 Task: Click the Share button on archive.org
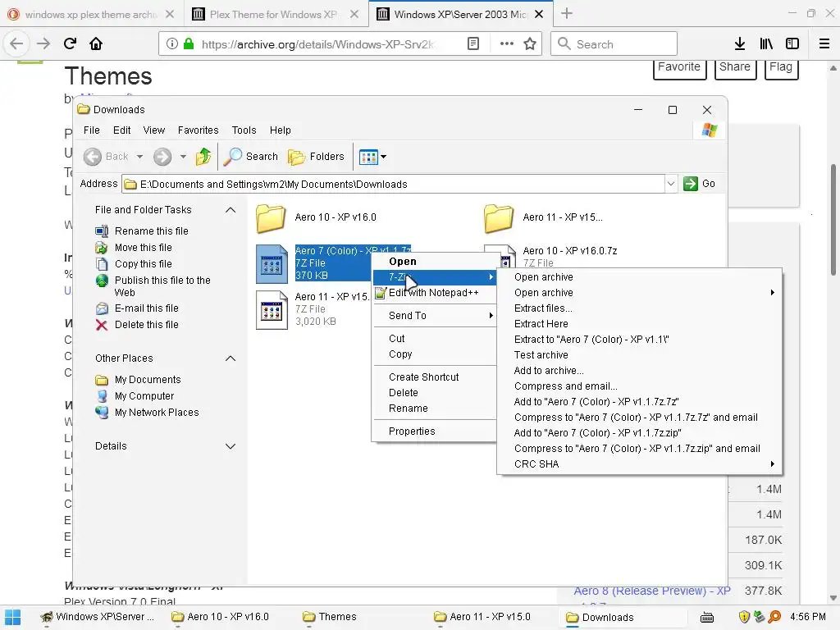click(x=735, y=69)
